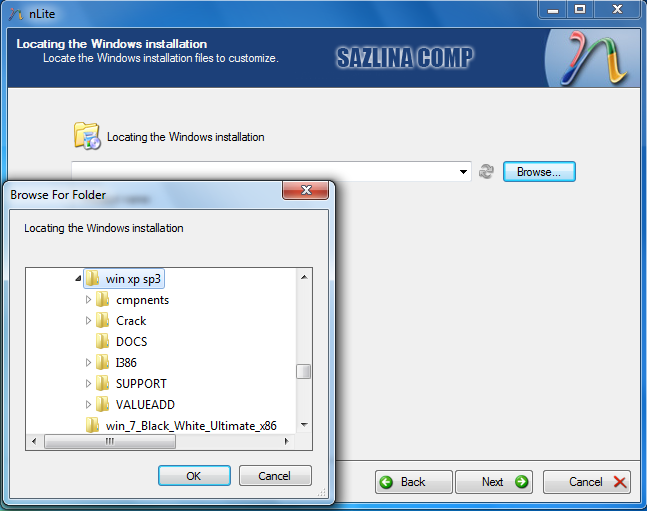Select the cmpnents folder name
Screen dimensions: 647x511
pos(142,300)
